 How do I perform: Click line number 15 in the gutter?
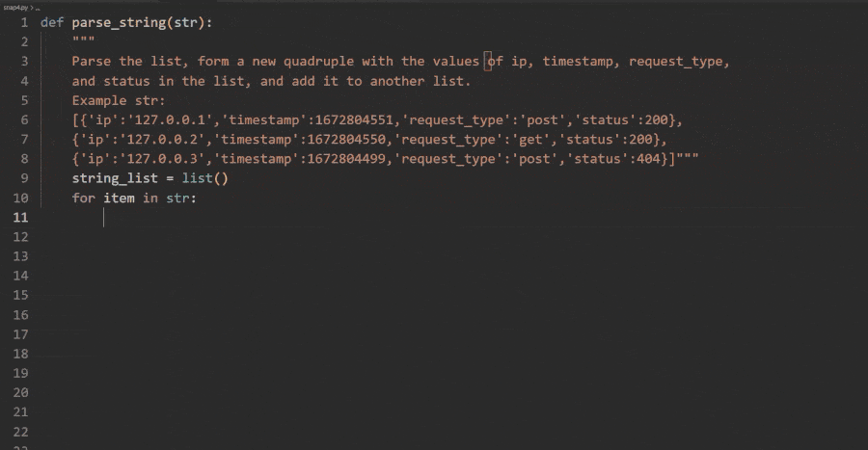(x=19, y=296)
